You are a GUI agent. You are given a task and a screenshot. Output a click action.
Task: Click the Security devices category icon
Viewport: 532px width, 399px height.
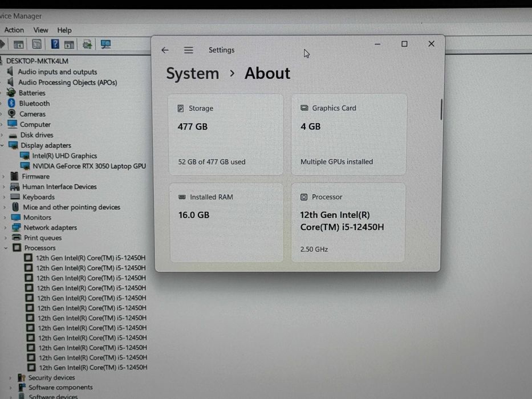pyautogui.click(x=22, y=377)
